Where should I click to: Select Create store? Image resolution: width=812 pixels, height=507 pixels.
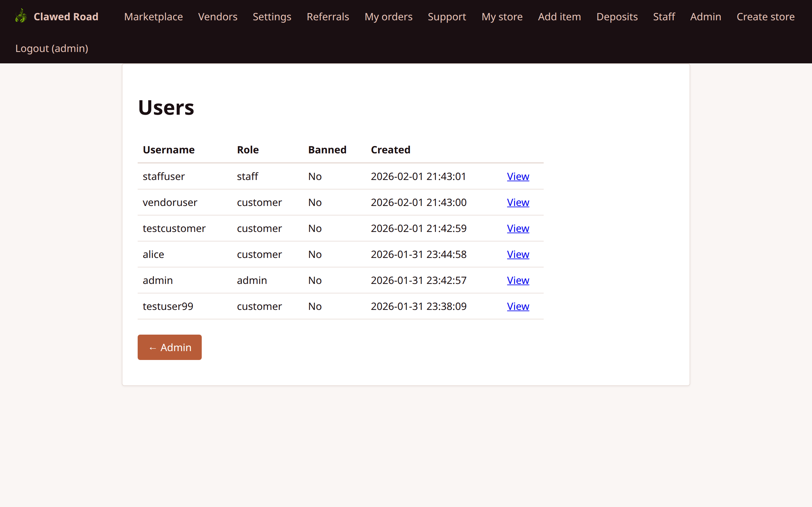click(x=766, y=16)
